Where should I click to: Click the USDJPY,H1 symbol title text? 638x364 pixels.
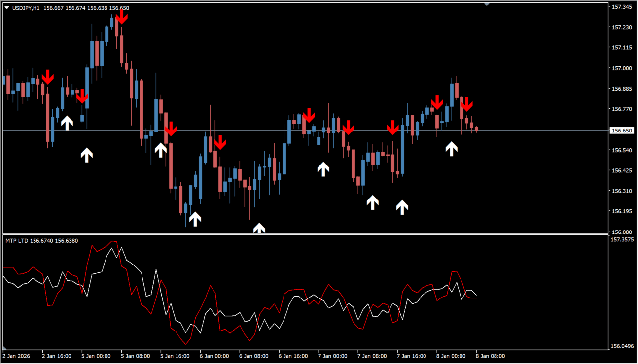(26, 8)
